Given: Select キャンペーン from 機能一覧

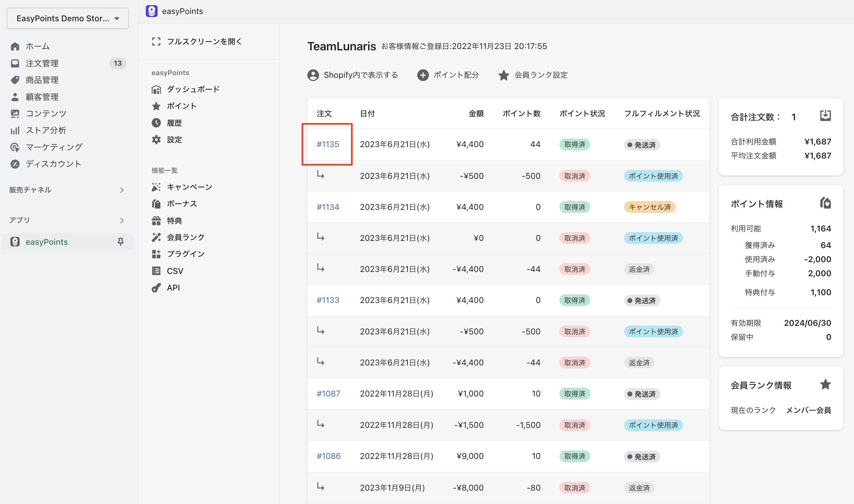Looking at the screenshot, I should point(189,187).
